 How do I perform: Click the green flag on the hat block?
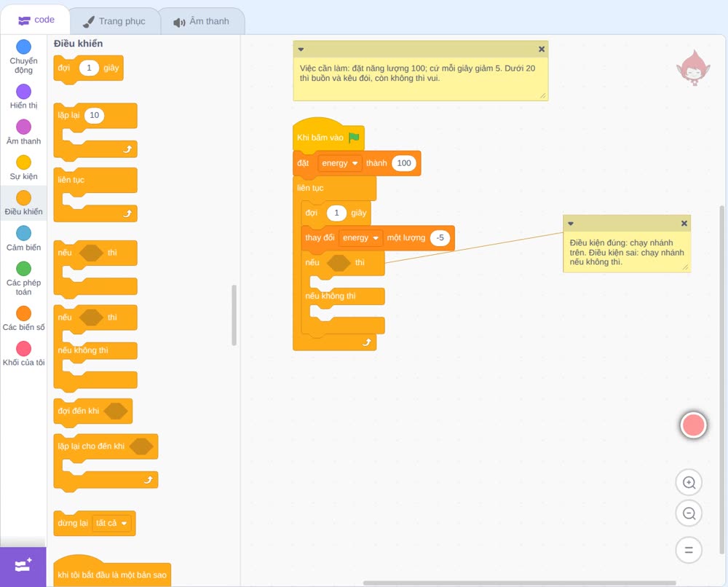(x=355, y=138)
